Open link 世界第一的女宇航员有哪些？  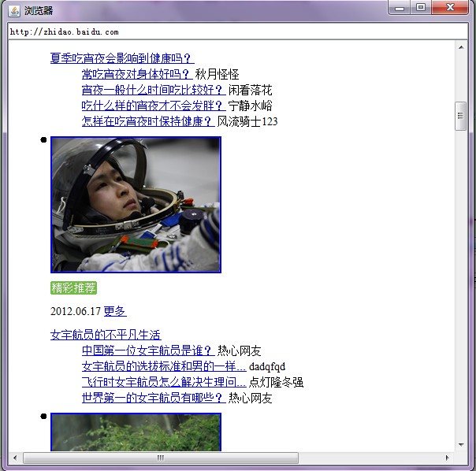coord(154,398)
